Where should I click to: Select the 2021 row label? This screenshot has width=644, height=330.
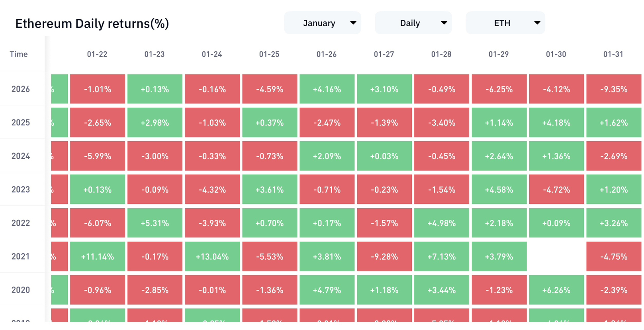coord(21,256)
